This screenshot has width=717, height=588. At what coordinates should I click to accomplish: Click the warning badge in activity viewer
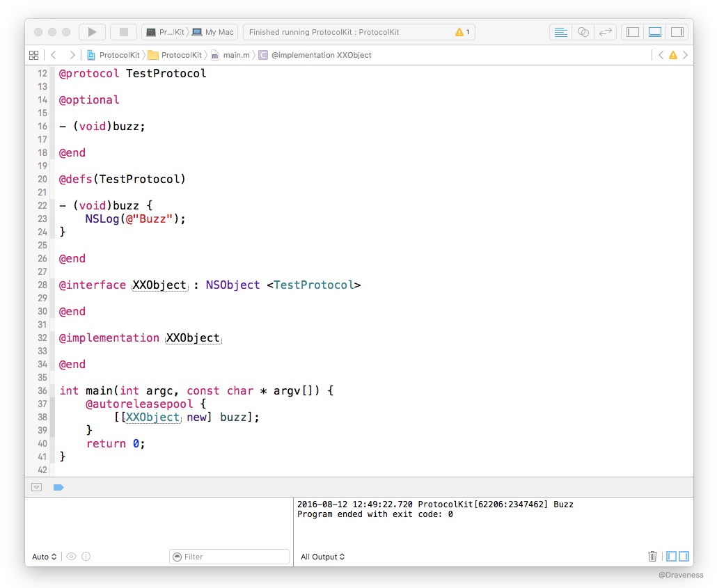[x=462, y=32]
